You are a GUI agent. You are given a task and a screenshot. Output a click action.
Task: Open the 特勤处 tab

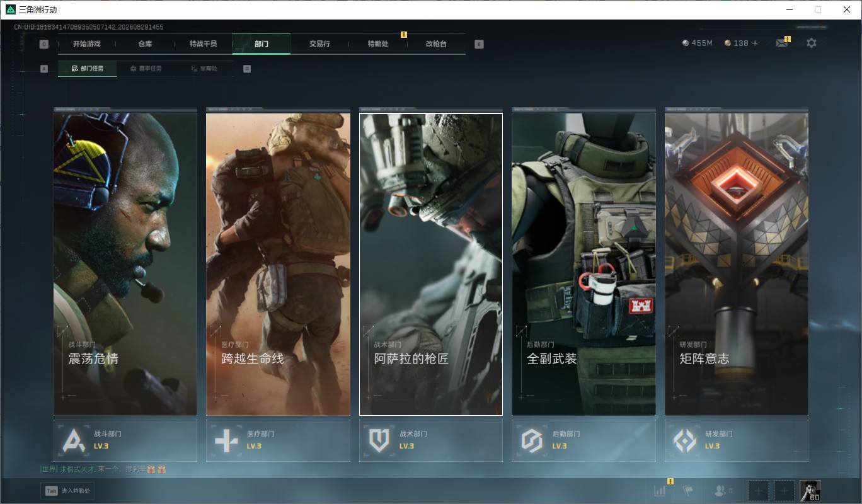pyautogui.click(x=378, y=44)
